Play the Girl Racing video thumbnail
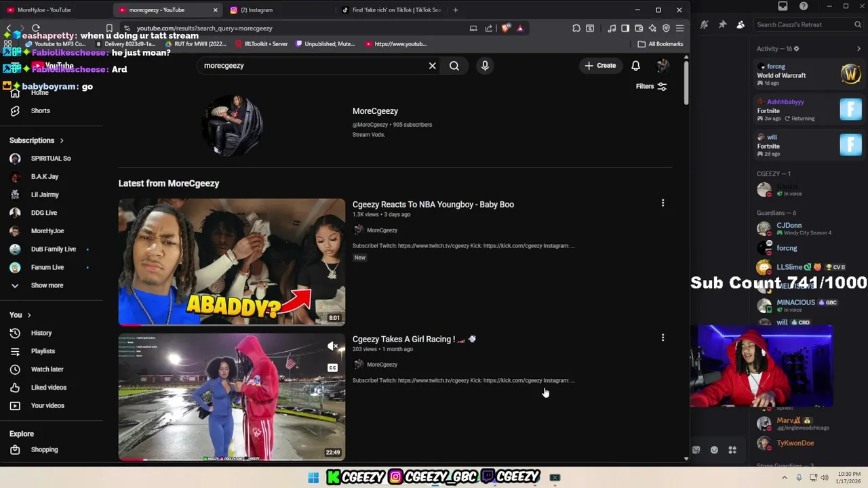Screen dimensions: 868x488 232,396
